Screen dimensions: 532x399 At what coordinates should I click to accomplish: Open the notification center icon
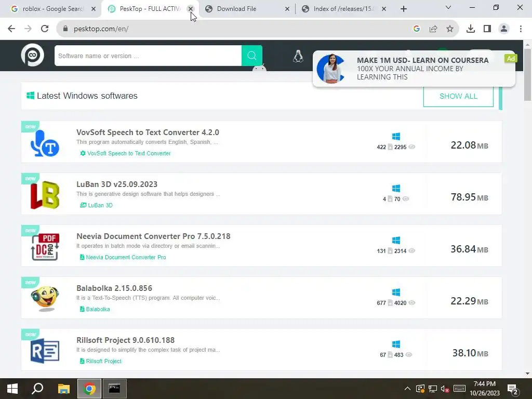(x=513, y=390)
